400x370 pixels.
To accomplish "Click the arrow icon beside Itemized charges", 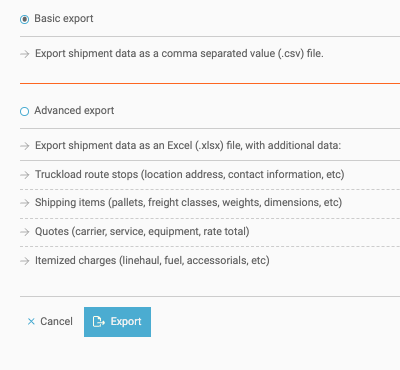I will coord(25,261).
